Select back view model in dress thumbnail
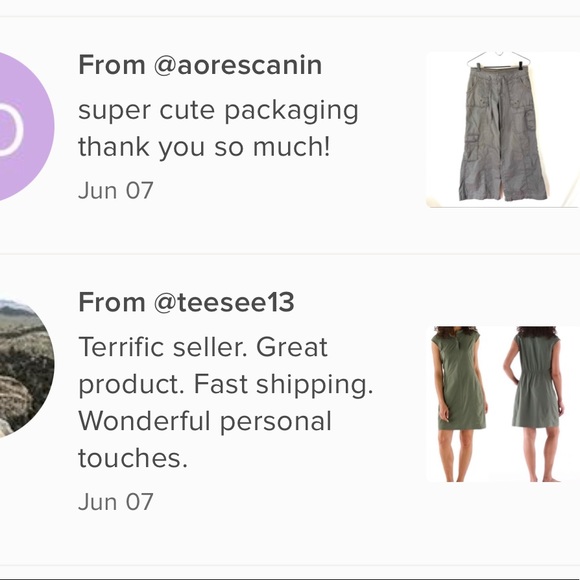Screen dimensions: 580x580 click(535, 404)
